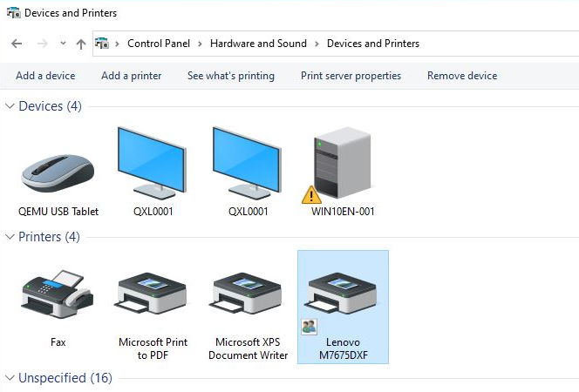This screenshot has width=579, height=392.
Task: Open the recent locations dropdown arrow
Action: [63, 44]
